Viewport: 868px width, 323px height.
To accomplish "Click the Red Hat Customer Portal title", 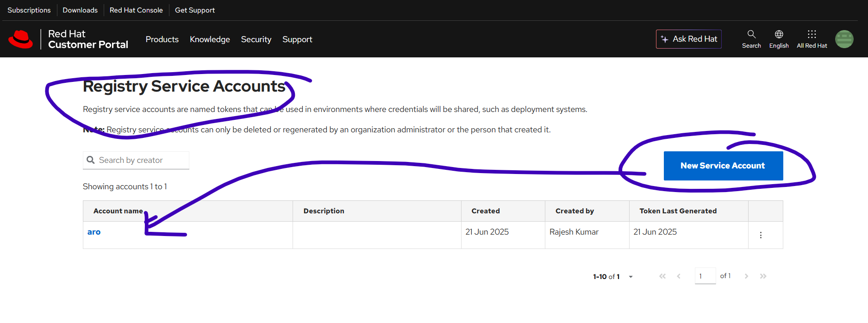I will 88,39.
